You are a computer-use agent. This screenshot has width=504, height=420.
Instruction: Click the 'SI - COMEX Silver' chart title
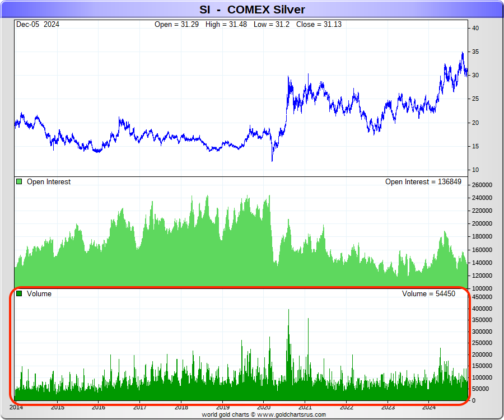coord(252,10)
